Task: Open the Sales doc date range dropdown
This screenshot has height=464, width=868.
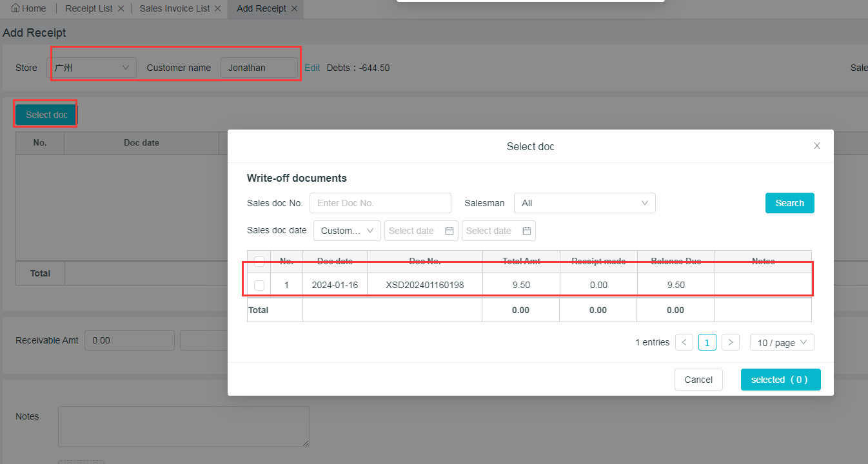Action: tap(347, 231)
